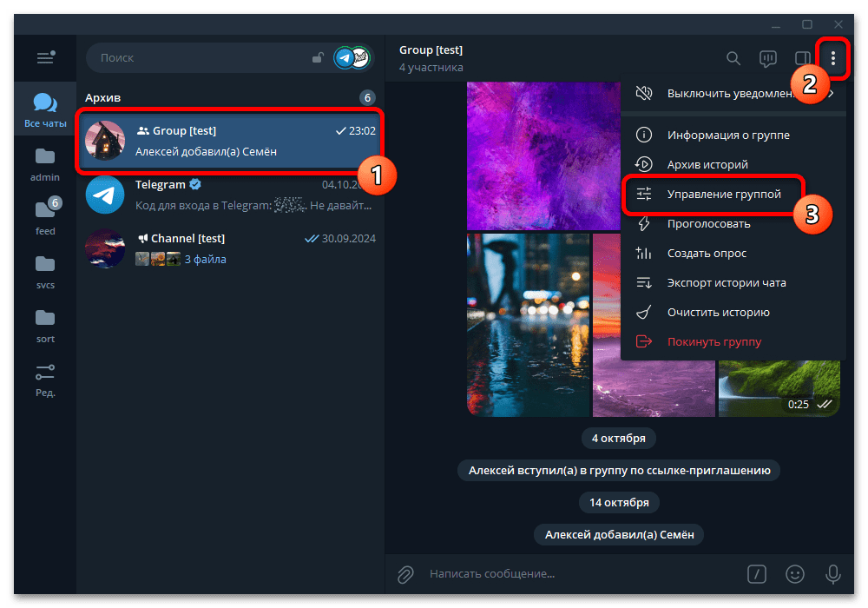Click the chart icon next to Создать опрос
The height and width of the screenshot is (608, 868).
644,253
